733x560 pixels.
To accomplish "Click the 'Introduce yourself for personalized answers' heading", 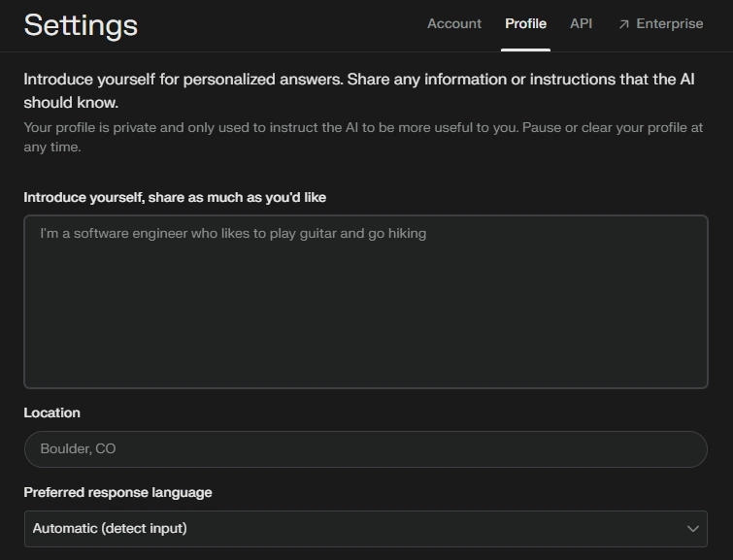I will click(x=359, y=90).
